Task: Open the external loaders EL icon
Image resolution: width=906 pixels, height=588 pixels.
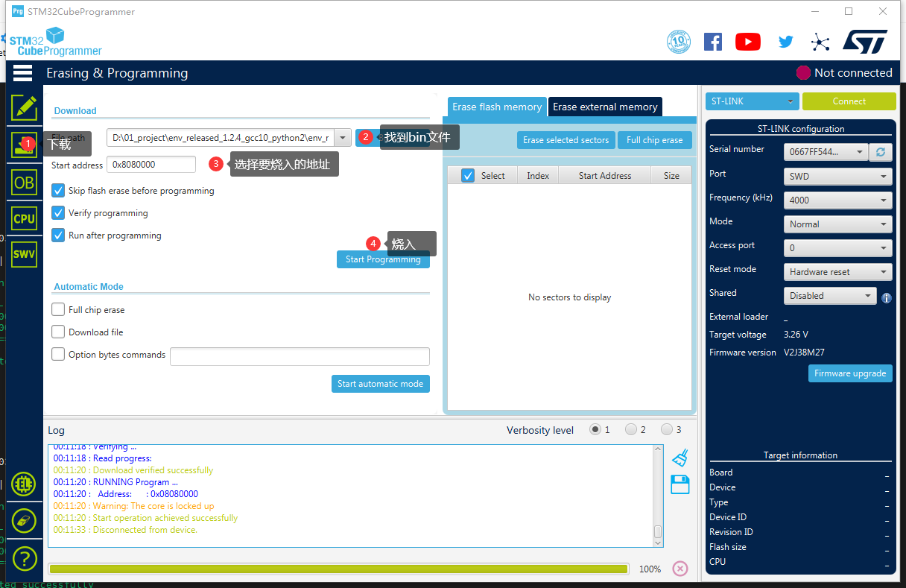Action: [x=24, y=484]
